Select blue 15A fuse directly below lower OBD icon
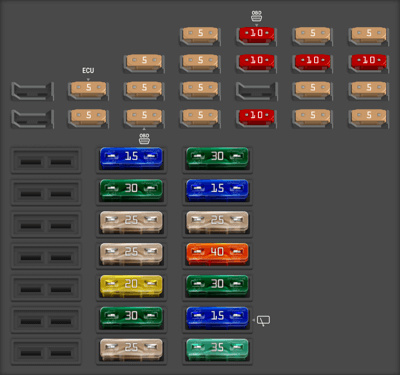This screenshot has width=400, height=375. 131,158
